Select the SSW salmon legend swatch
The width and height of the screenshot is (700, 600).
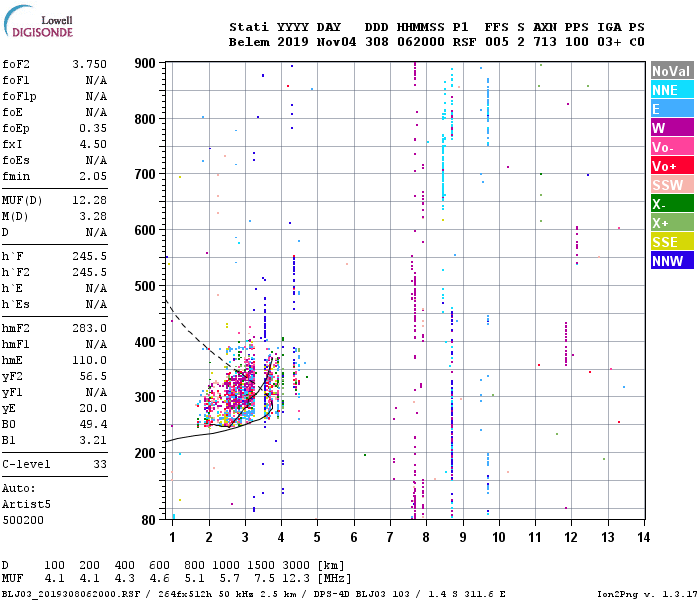point(672,185)
